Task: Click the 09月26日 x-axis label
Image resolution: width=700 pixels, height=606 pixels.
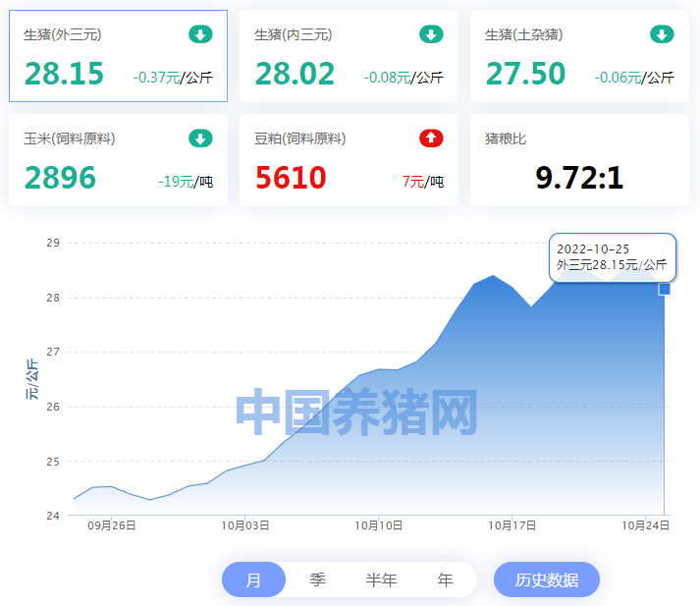Action: 111,525
